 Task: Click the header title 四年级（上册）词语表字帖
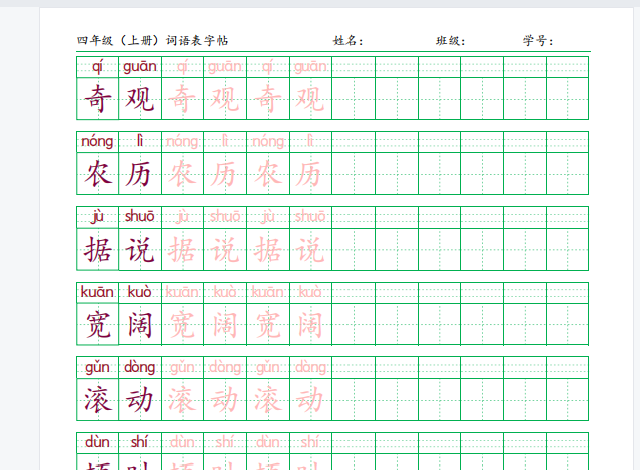pos(153,40)
